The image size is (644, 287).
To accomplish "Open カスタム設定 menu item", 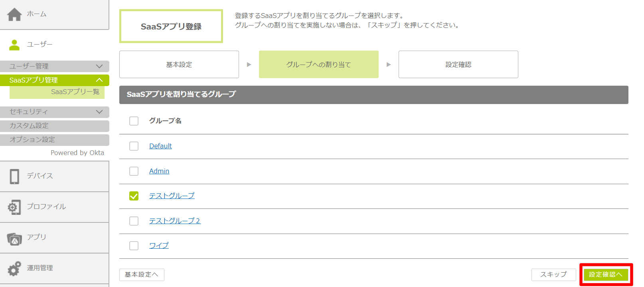I will (29, 126).
